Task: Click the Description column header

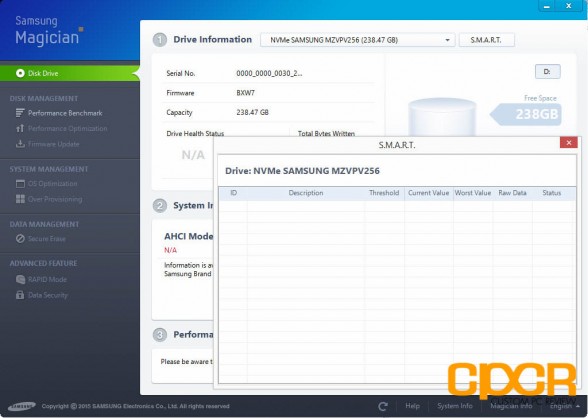Action: (x=306, y=193)
